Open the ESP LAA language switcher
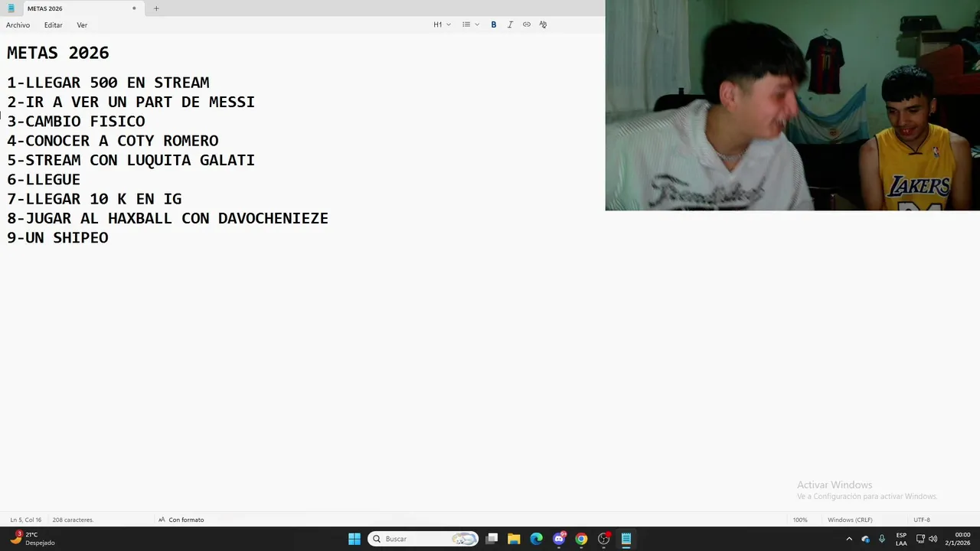Viewport: 980px width, 551px height. click(901, 539)
